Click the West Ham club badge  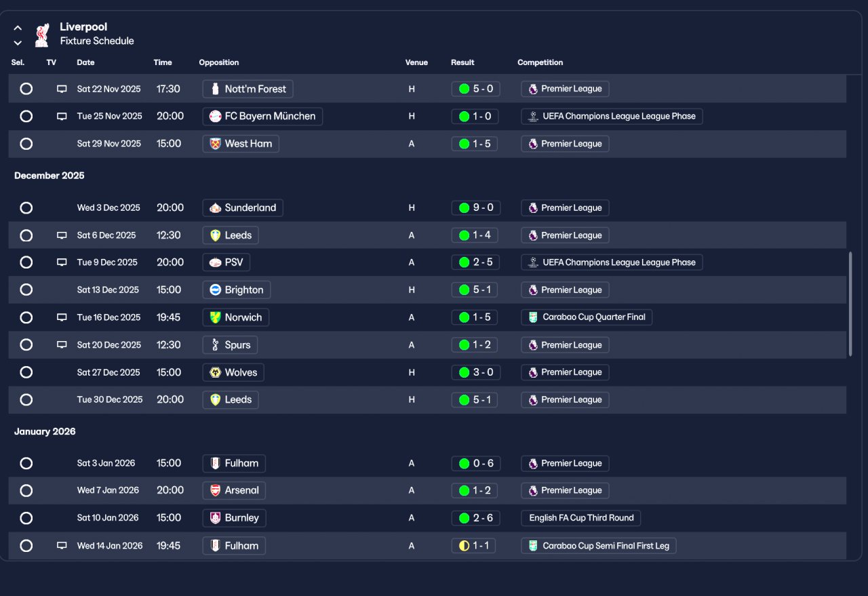[216, 144]
